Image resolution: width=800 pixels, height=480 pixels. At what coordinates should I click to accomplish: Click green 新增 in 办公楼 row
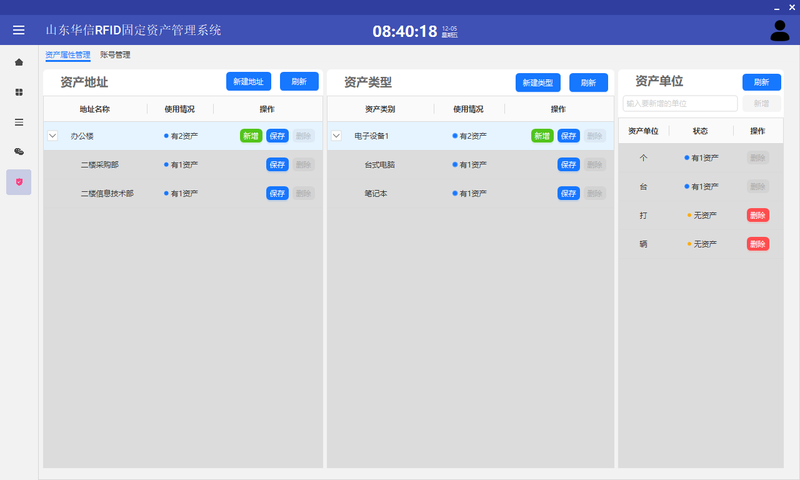click(251, 136)
